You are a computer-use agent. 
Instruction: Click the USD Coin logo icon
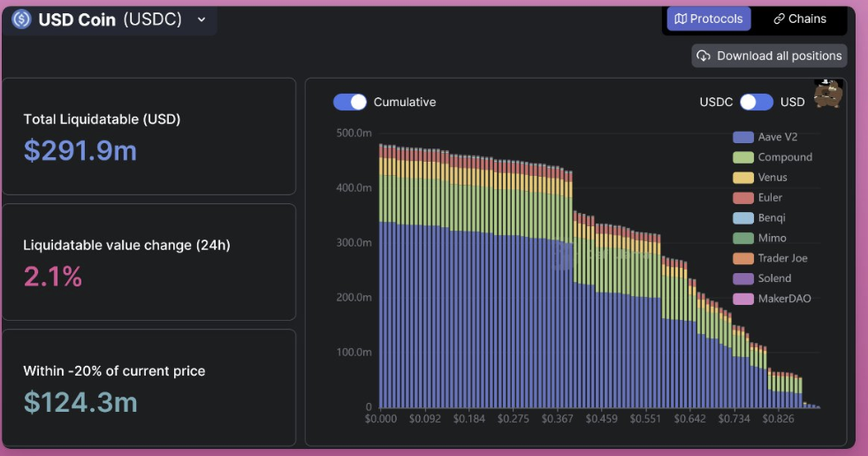click(x=21, y=19)
